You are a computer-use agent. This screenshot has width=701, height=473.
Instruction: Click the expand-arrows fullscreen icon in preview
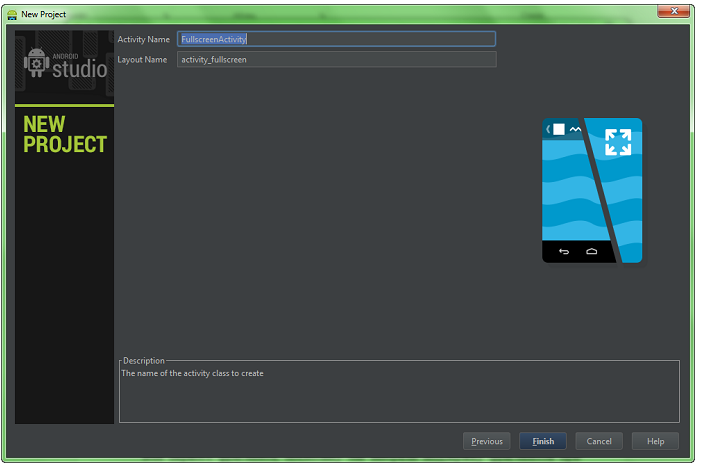618,142
